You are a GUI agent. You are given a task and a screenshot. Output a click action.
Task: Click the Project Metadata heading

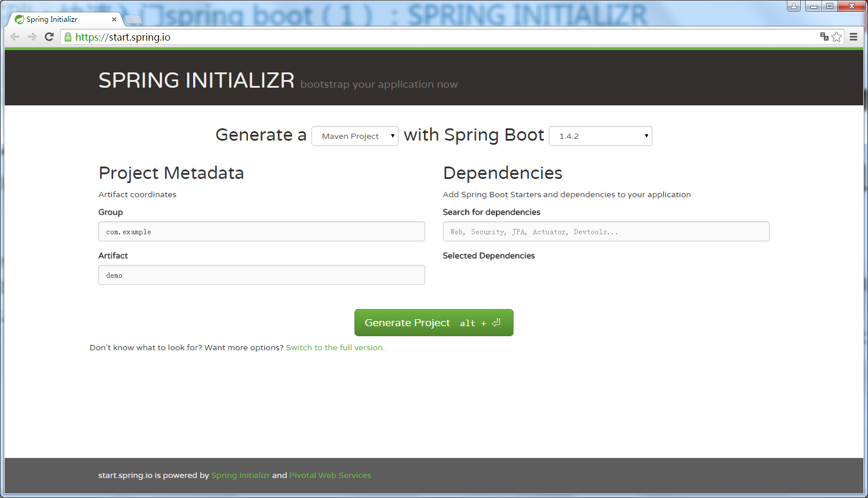tap(171, 173)
